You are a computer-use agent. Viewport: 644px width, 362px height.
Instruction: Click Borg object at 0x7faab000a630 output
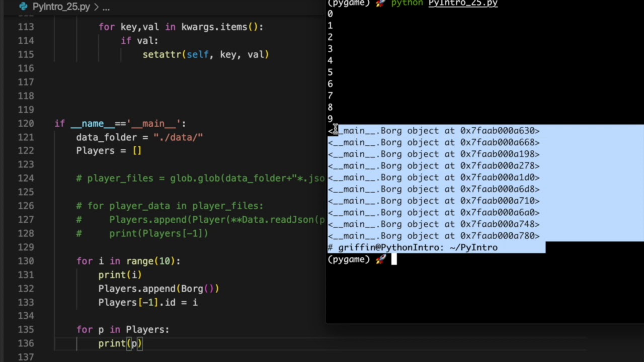click(434, 131)
